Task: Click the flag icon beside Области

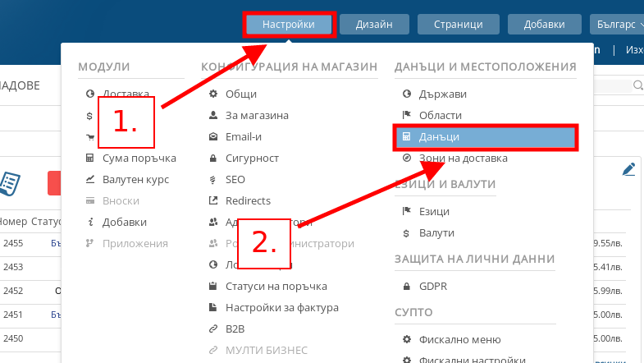Action: click(x=405, y=116)
